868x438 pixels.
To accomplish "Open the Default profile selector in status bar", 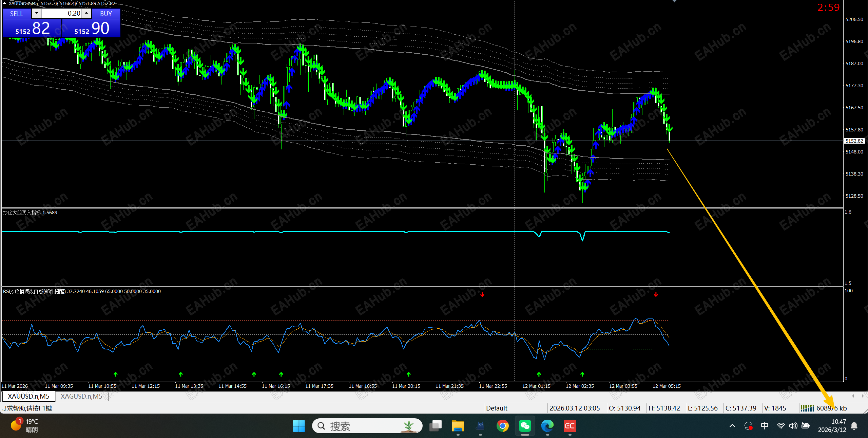I will point(496,408).
